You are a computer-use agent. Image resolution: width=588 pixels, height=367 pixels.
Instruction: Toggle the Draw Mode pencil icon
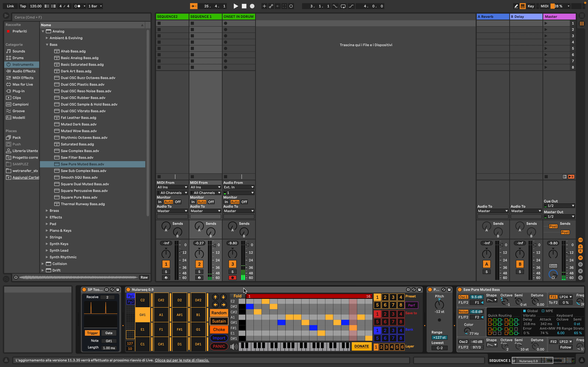coord(516,6)
